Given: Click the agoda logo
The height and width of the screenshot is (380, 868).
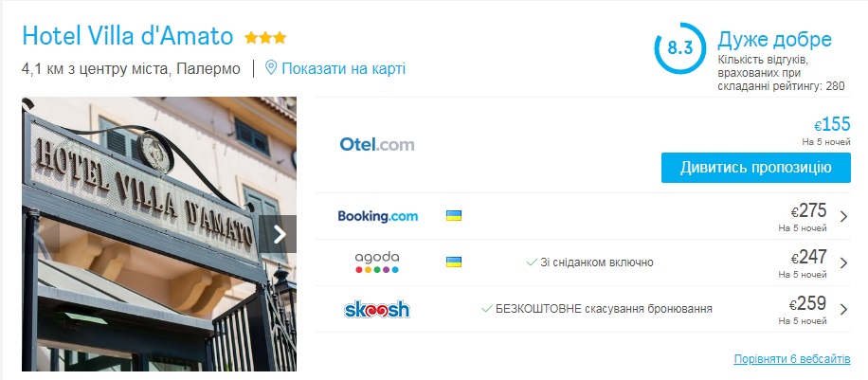Looking at the screenshot, I should 377,262.
